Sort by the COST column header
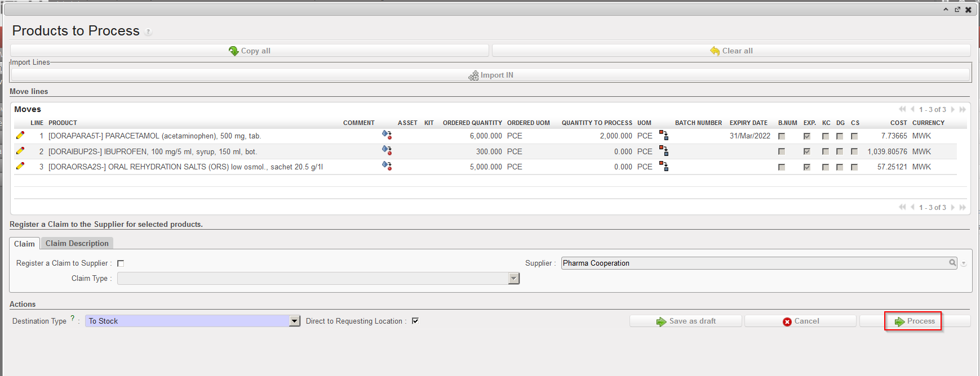980x376 pixels. 899,123
